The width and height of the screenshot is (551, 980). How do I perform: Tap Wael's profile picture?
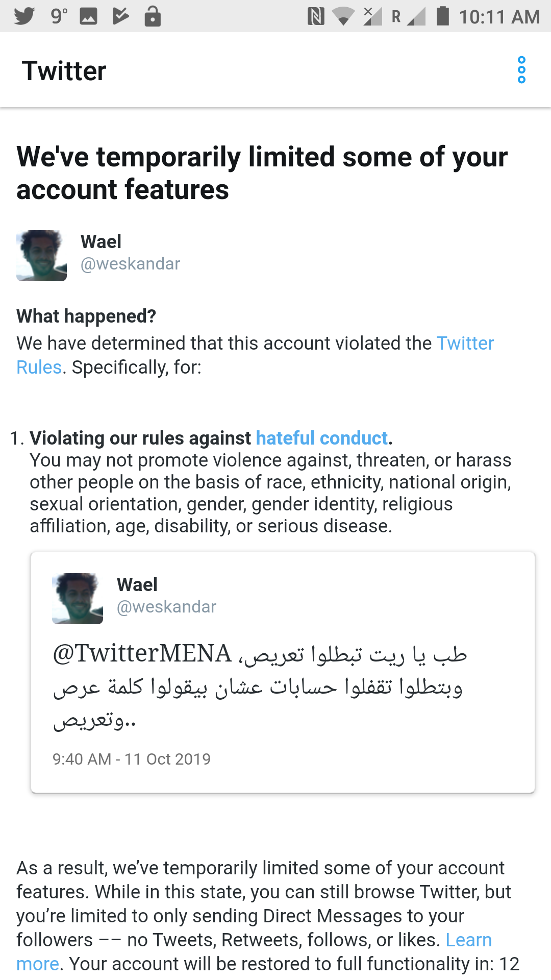point(41,255)
